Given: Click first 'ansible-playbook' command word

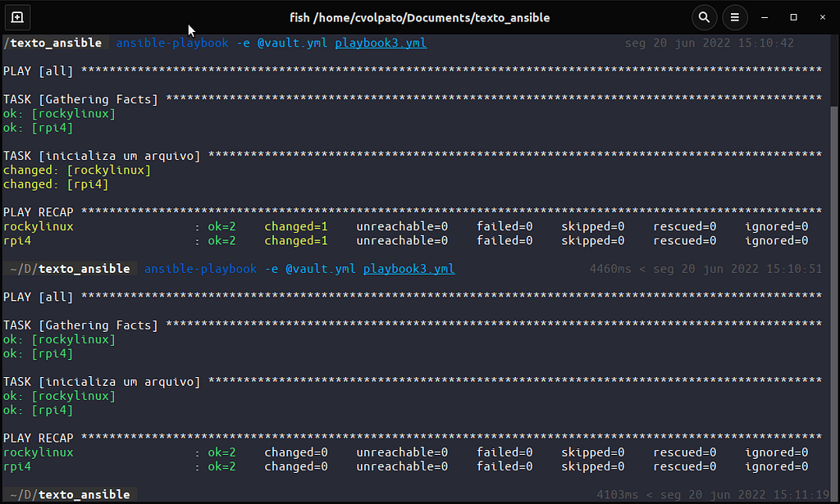Looking at the screenshot, I should tap(172, 43).
